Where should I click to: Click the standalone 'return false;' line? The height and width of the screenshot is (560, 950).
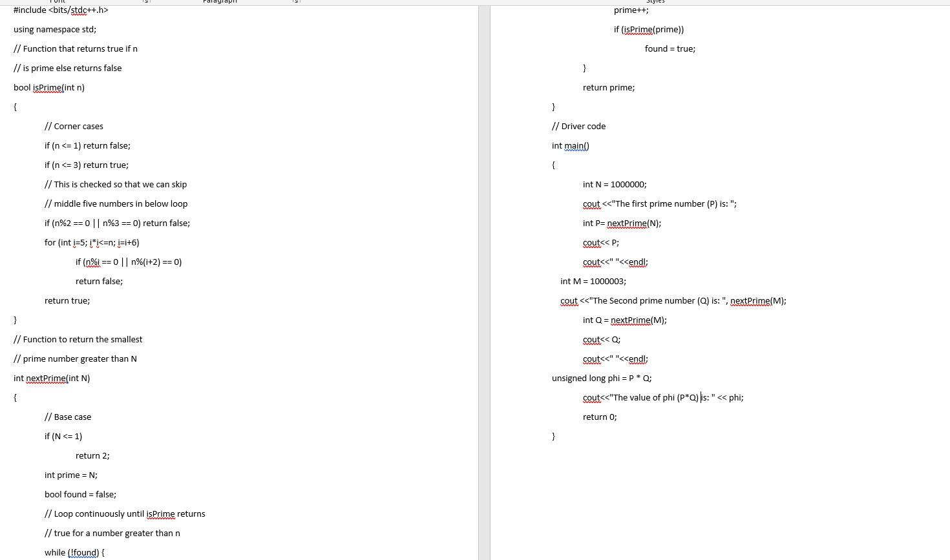tap(99, 281)
